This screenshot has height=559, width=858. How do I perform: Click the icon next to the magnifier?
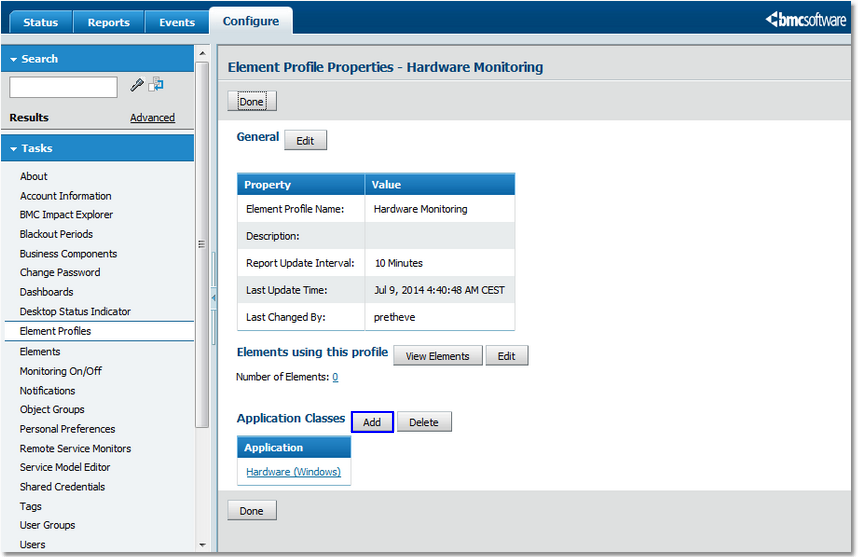tap(156, 84)
